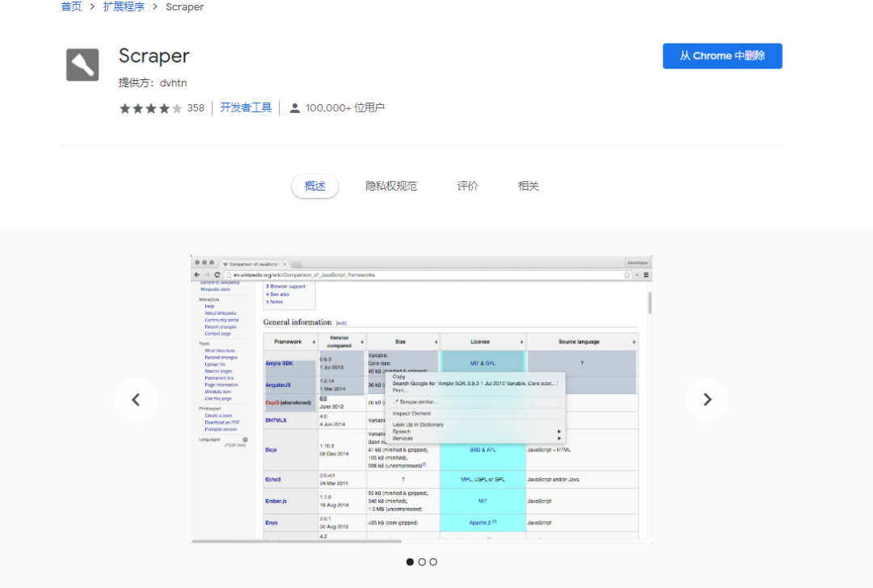Open the 概述 tab
Image resolution: width=873 pixels, height=588 pixels.
314,186
